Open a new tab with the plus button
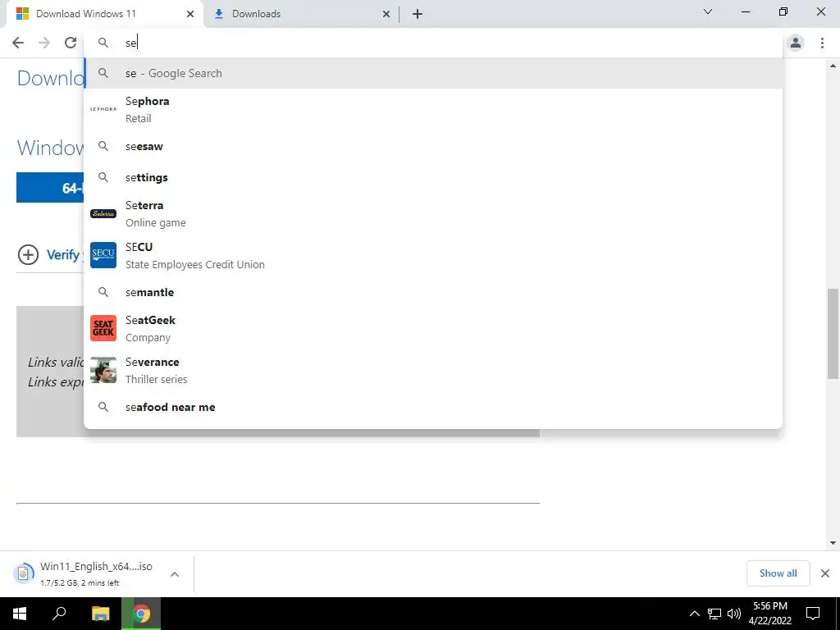The width and height of the screenshot is (840, 630). point(418,14)
